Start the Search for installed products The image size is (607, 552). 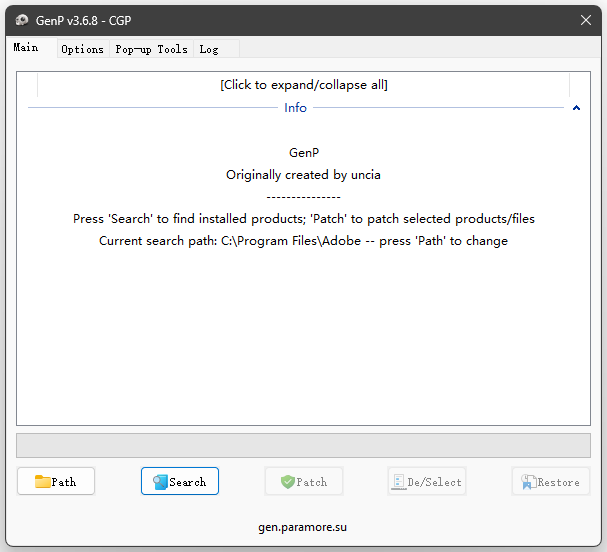click(x=180, y=481)
